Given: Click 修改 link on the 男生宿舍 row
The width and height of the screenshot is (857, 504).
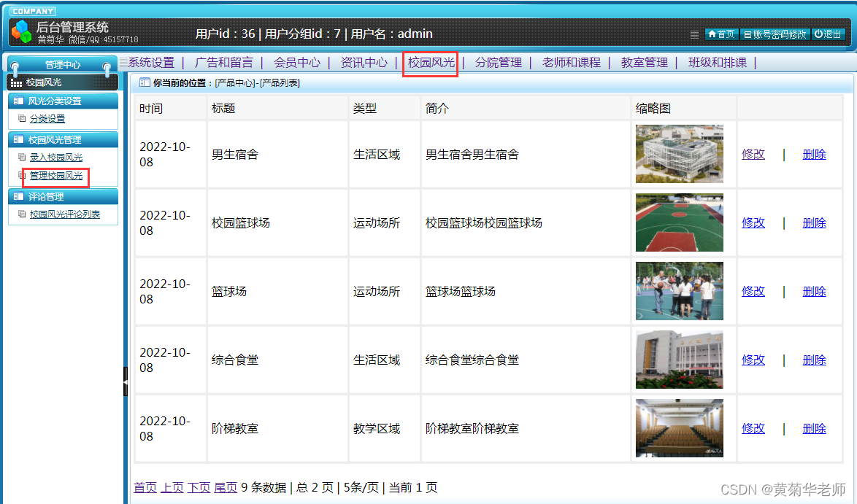Looking at the screenshot, I should pos(753,154).
